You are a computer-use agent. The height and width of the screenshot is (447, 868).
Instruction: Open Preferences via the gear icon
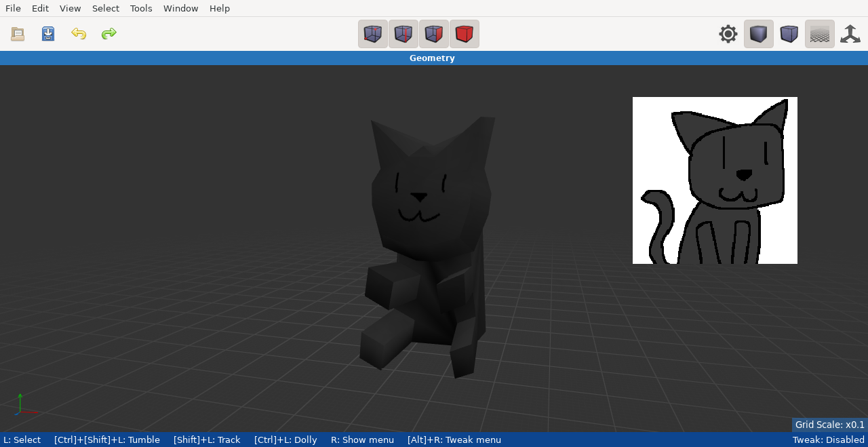pyautogui.click(x=728, y=34)
